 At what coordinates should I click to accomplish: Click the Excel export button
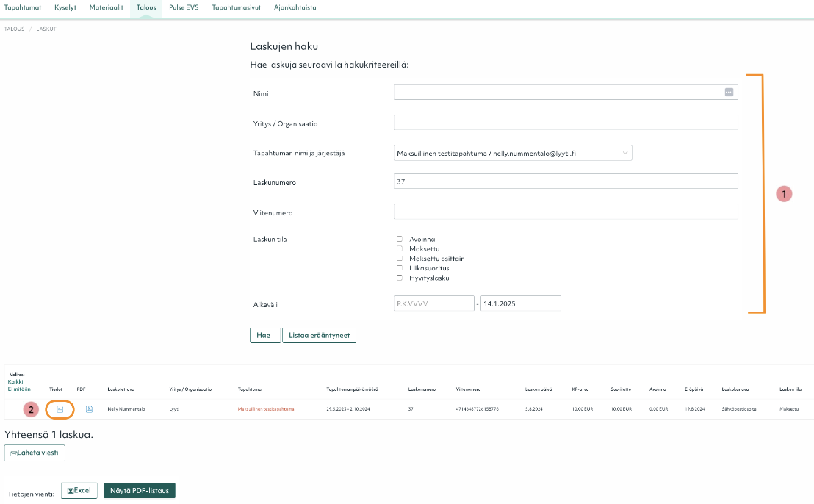pos(79,491)
